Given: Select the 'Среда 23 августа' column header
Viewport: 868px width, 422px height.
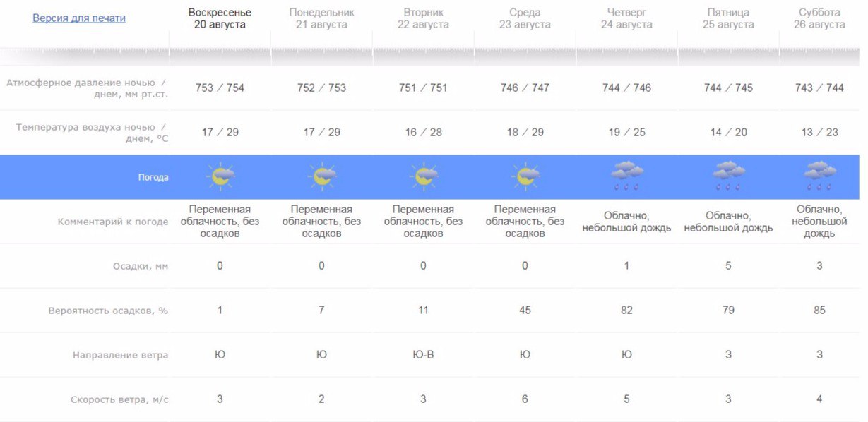Looking at the screenshot, I should tap(525, 18).
